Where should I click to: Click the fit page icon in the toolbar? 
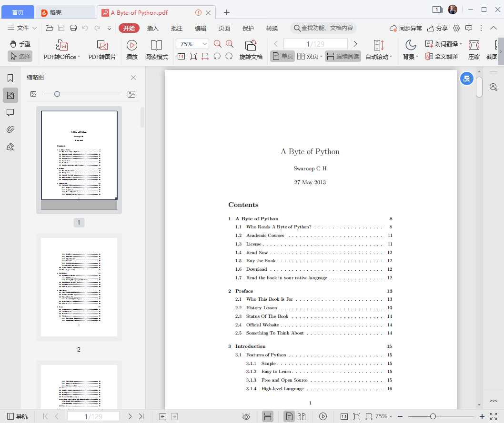193,57
